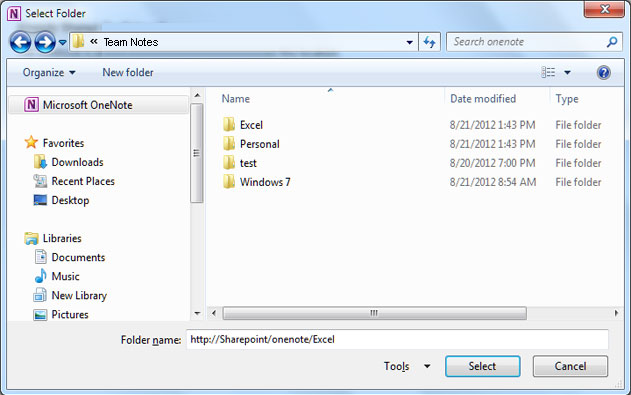Viewport: 631px width, 395px height.
Task: Select Favorites in the navigation pane
Action: [64, 143]
